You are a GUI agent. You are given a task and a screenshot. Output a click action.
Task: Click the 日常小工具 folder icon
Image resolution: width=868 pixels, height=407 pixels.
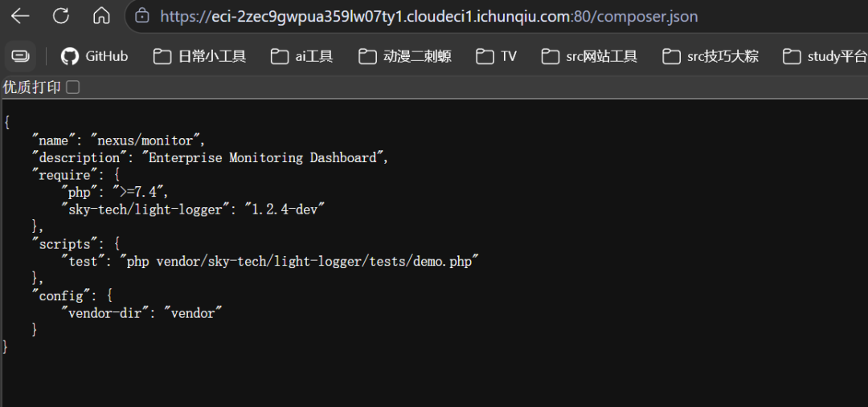(x=162, y=56)
